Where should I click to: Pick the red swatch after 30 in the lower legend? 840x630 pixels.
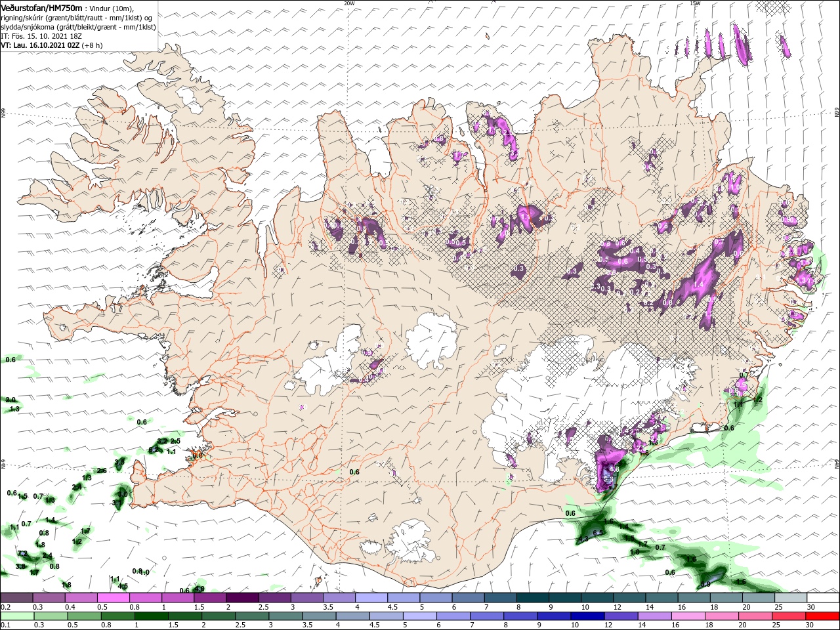point(822,616)
